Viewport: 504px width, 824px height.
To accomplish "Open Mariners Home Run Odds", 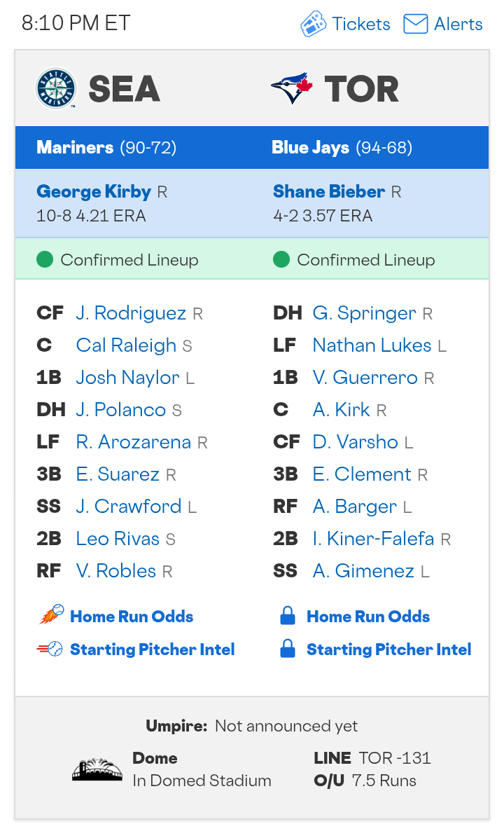I will [x=132, y=617].
